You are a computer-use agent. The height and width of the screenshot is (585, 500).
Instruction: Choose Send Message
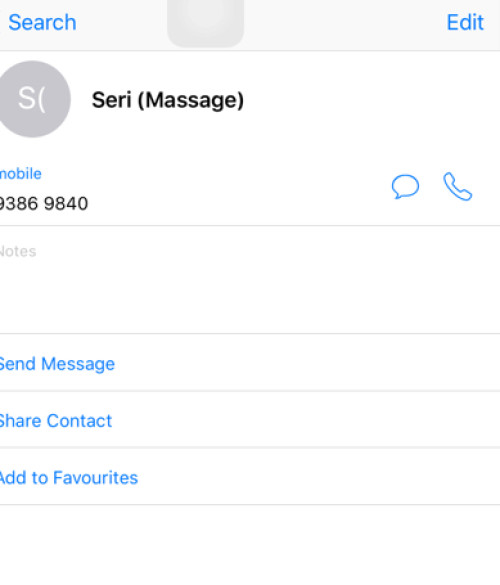(57, 364)
